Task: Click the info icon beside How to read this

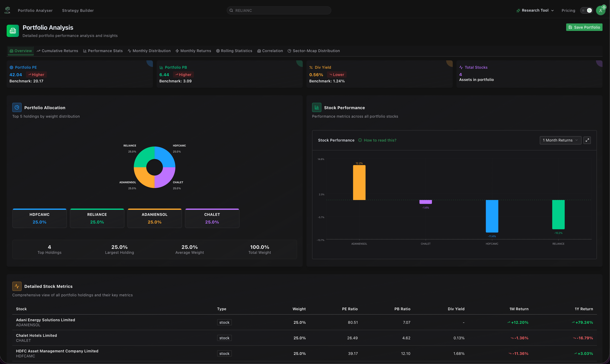Action: pyautogui.click(x=360, y=140)
